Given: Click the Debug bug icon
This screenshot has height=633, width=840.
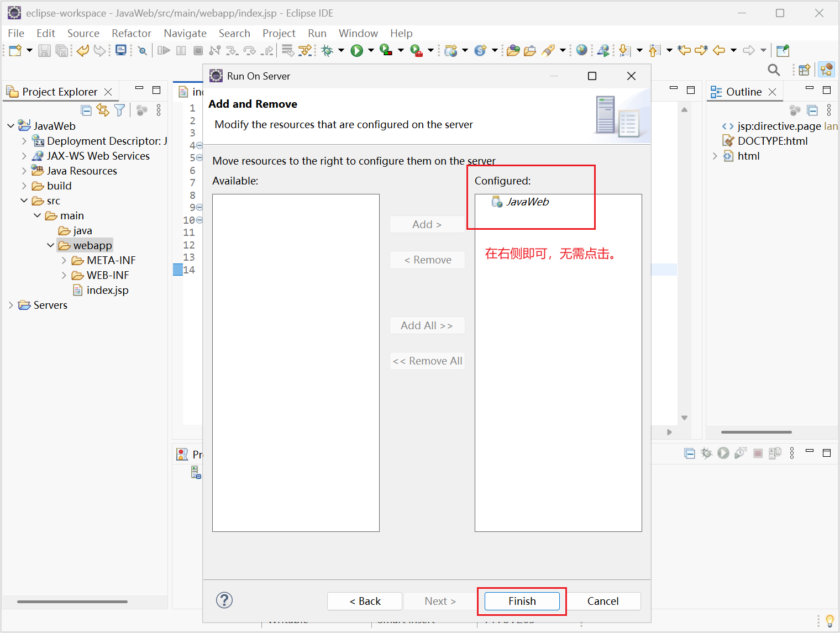Looking at the screenshot, I should pyautogui.click(x=327, y=51).
